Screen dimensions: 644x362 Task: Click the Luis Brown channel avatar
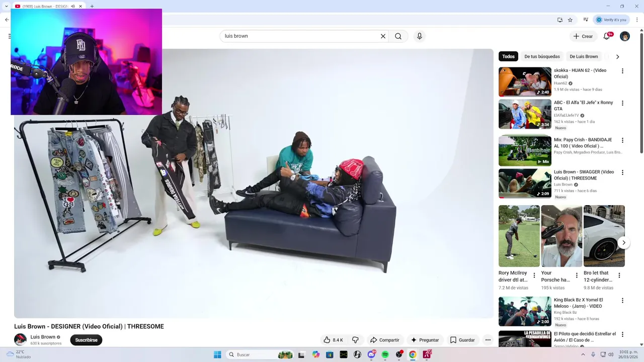click(20, 339)
